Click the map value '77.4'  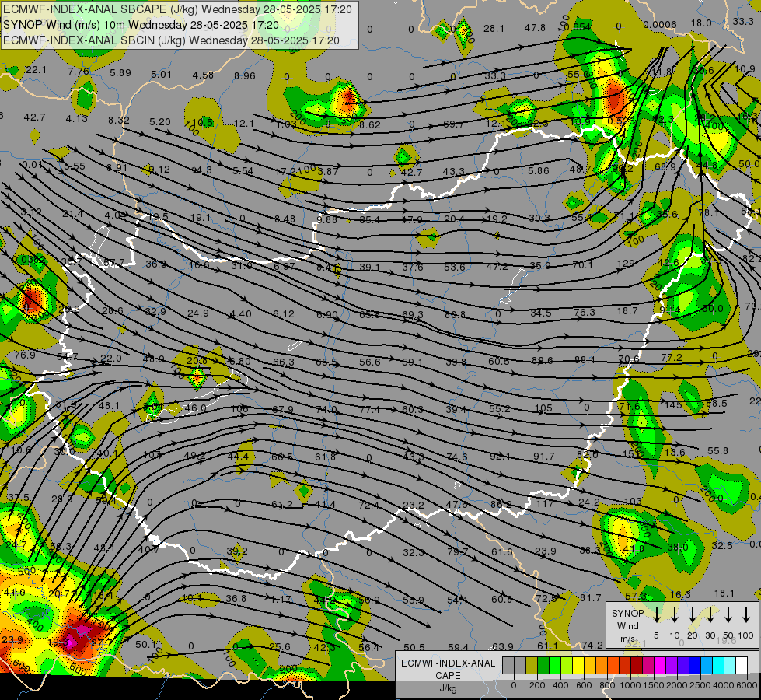369,410
